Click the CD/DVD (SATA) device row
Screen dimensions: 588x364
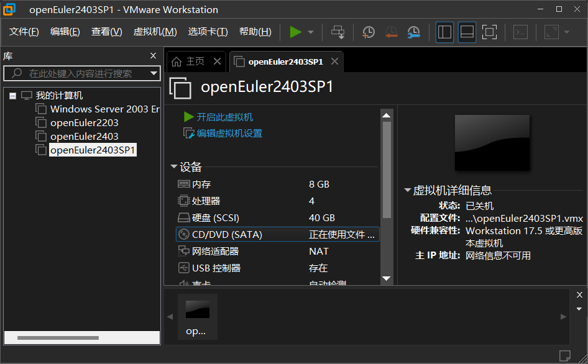(x=277, y=234)
